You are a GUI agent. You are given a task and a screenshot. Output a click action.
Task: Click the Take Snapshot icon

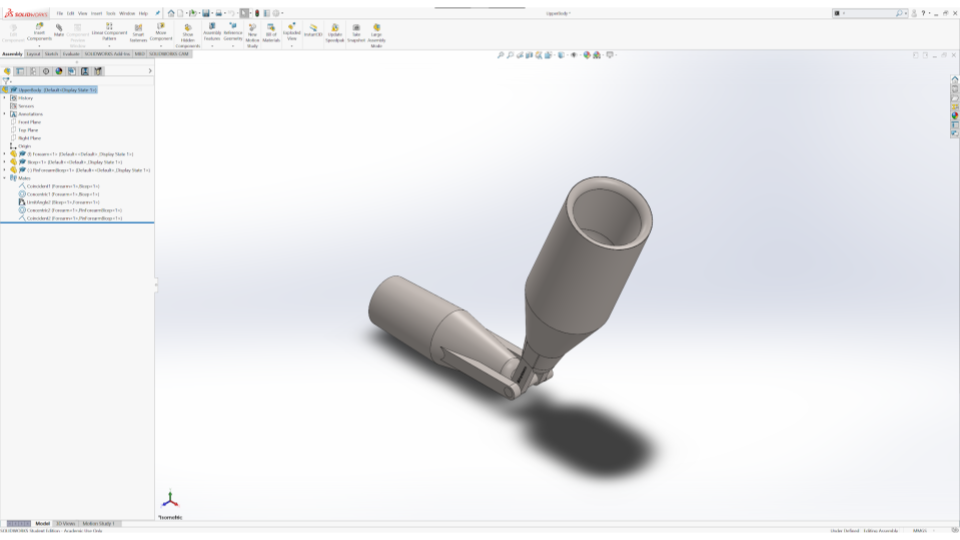tap(356, 31)
